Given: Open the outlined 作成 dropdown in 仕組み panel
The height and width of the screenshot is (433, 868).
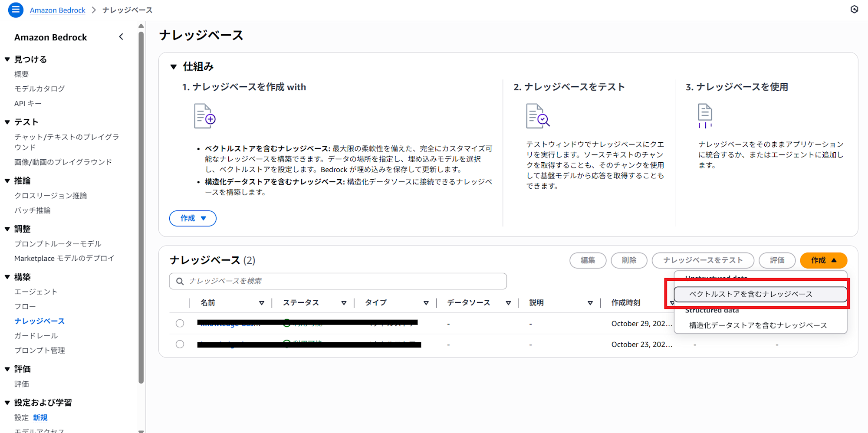Looking at the screenshot, I should click(x=193, y=218).
